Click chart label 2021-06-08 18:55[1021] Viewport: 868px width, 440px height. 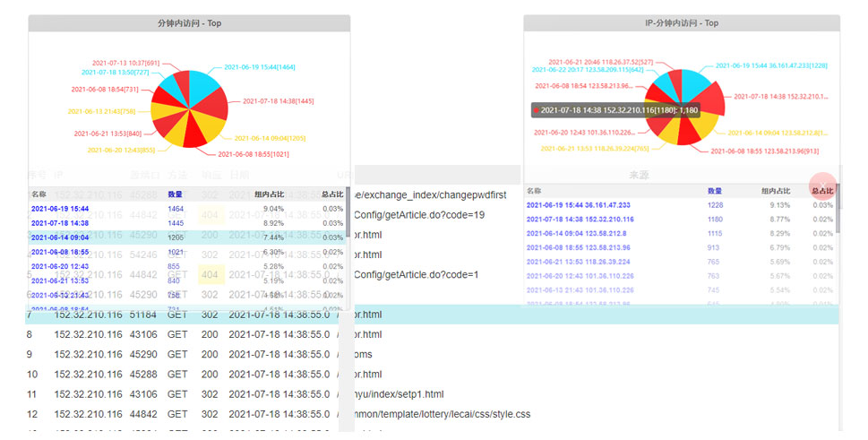254,154
